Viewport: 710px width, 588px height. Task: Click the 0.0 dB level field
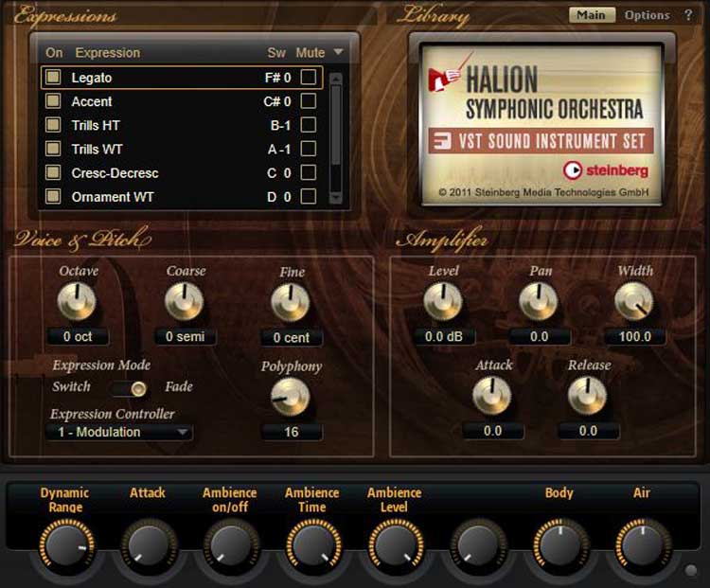[444, 336]
